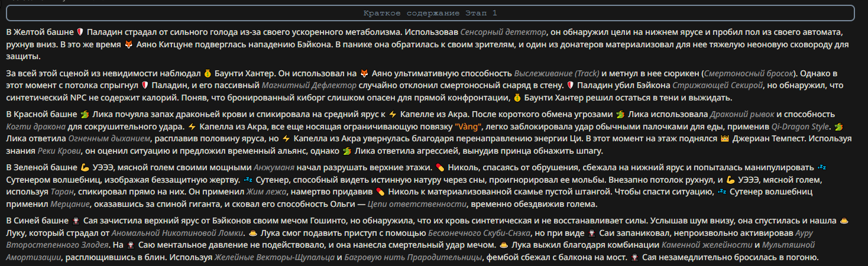Click the 'Смертоносный бросок' skill term

pos(748,74)
